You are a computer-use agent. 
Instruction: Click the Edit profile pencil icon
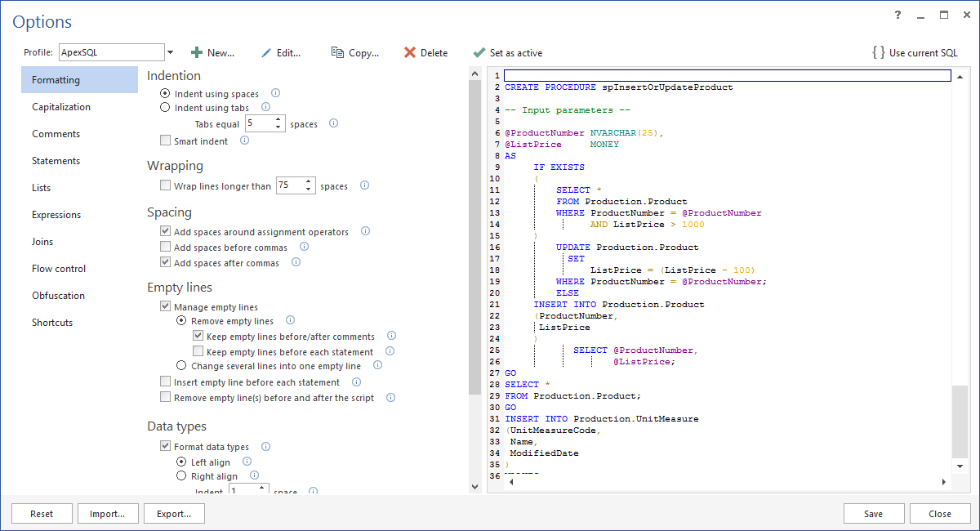(x=266, y=53)
